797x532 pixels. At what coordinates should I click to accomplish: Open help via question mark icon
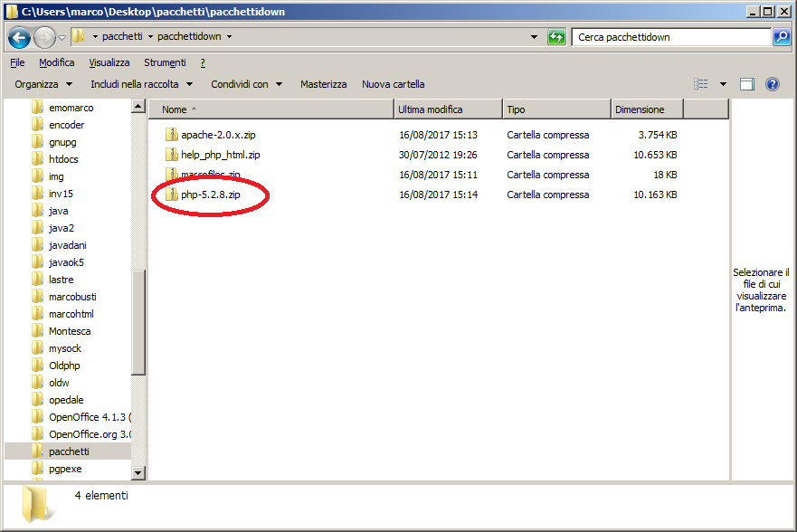pos(773,84)
